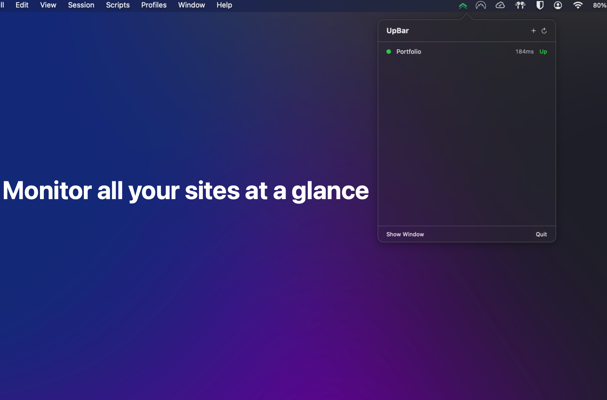Image resolution: width=607 pixels, height=400 pixels.
Task: Select the Portfolio site row
Action: click(x=466, y=52)
